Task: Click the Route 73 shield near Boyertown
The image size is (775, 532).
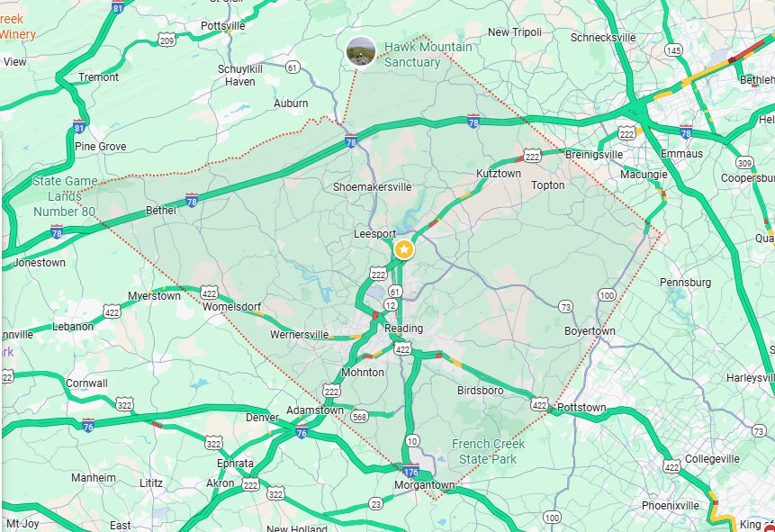Action: [x=566, y=307]
